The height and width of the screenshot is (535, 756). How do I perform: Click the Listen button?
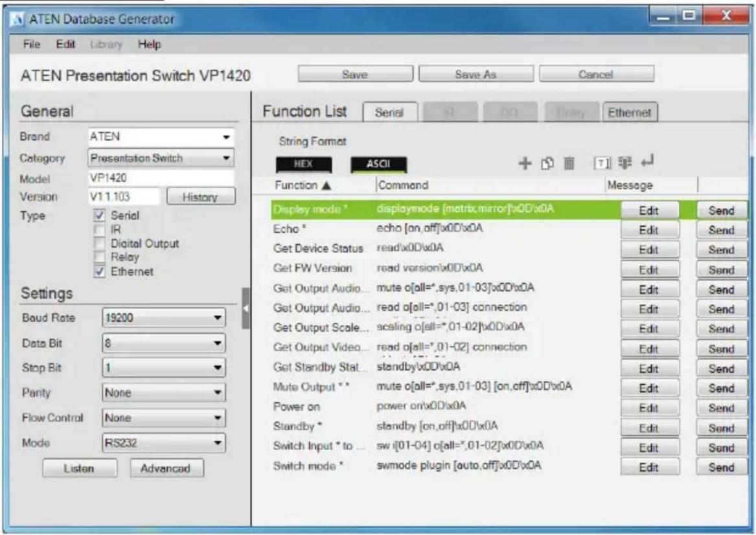pos(80,468)
